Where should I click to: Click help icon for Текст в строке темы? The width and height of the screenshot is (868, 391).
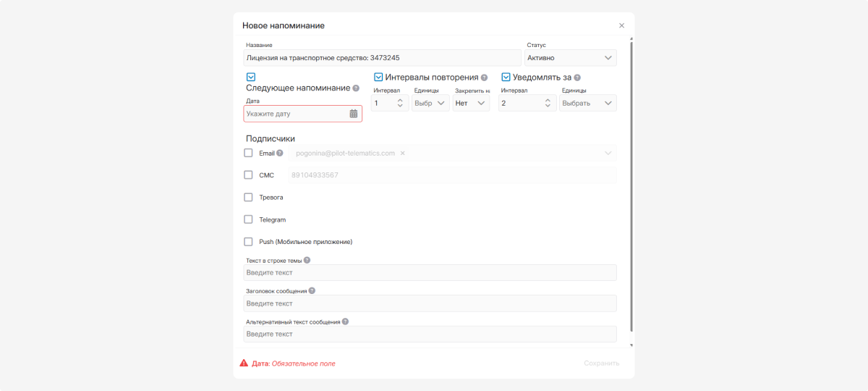click(307, 260)
